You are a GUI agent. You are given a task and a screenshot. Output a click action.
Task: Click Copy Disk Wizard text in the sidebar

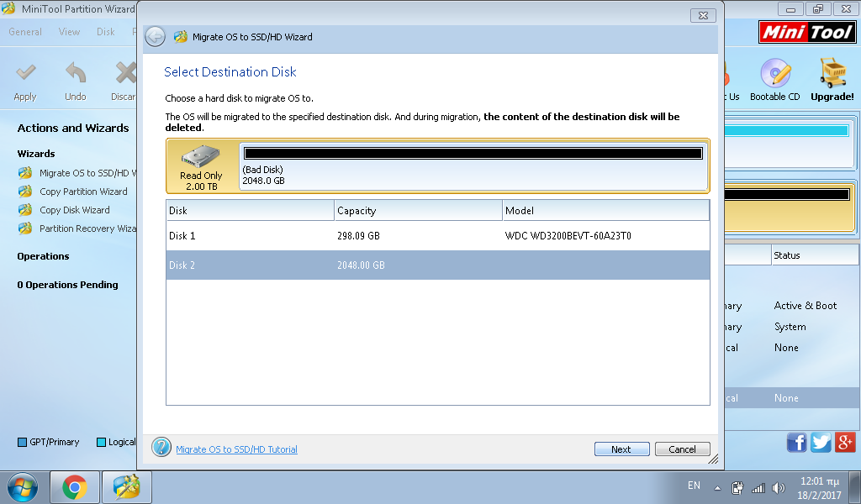[75, 210]
